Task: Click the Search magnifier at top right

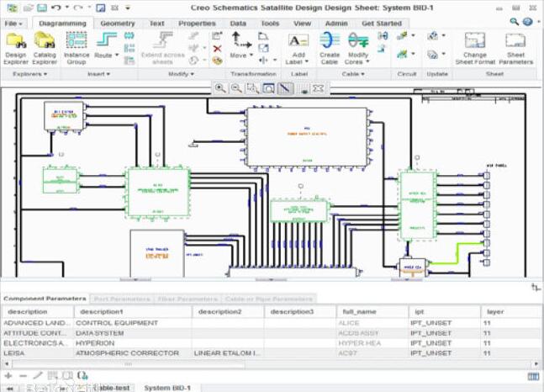Action: (515, 22)
